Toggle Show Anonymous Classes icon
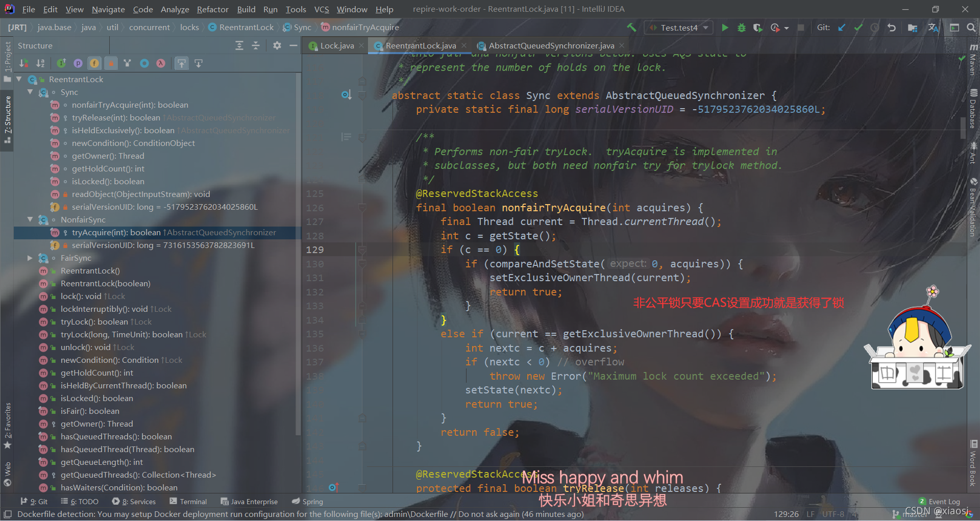 [144, 63]
